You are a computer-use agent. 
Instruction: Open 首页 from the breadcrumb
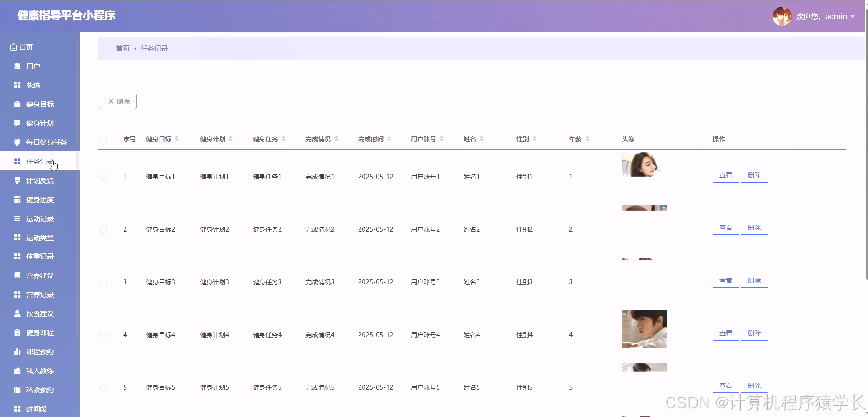pos(122,48)
